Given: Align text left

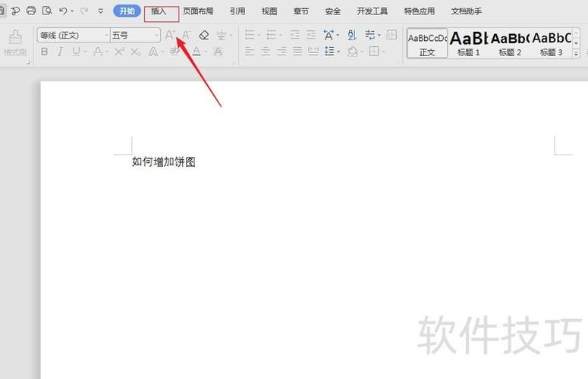Looking at the screenshot, I should [x=250, y=52].
